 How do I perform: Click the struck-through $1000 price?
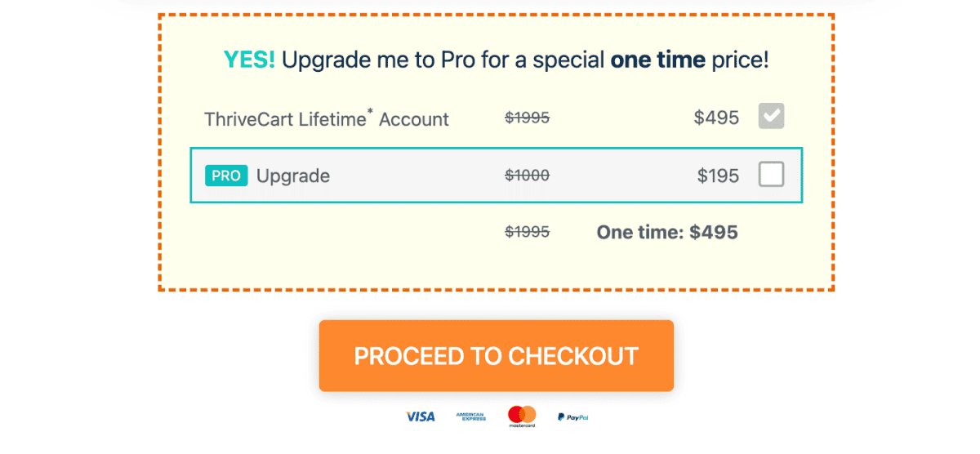point(527,175)
